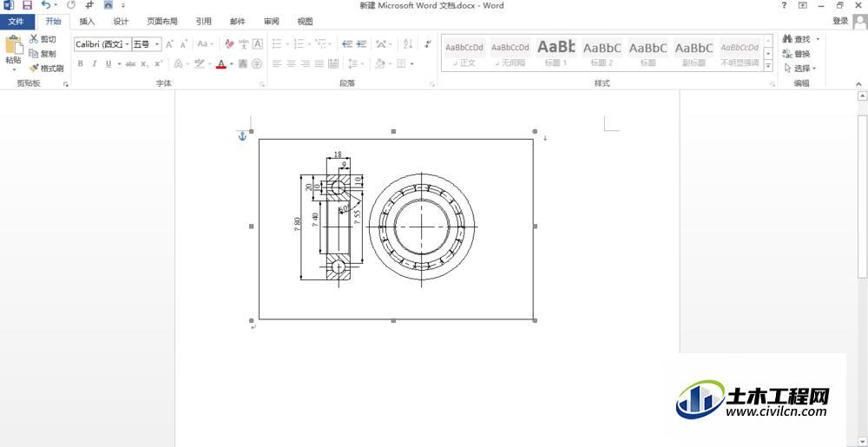
Task: Toggle subscript formatting
Action: (144, 63)
